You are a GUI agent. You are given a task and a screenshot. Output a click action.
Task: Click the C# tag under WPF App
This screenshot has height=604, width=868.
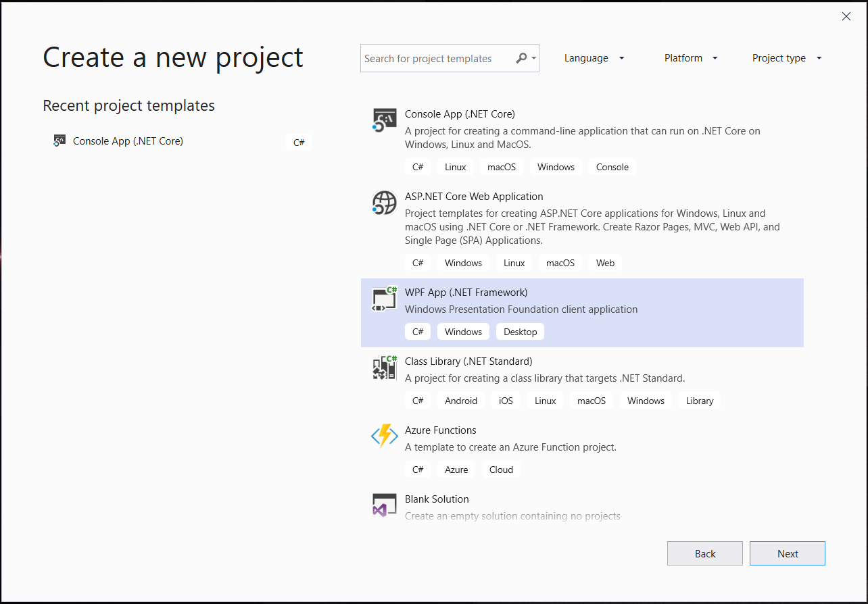click(x=418, y=332)
